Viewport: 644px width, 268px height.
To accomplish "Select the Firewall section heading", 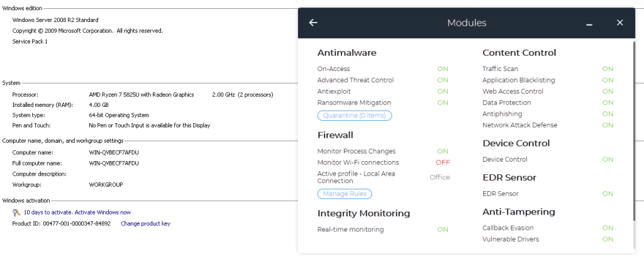I will tap(335, 135).
